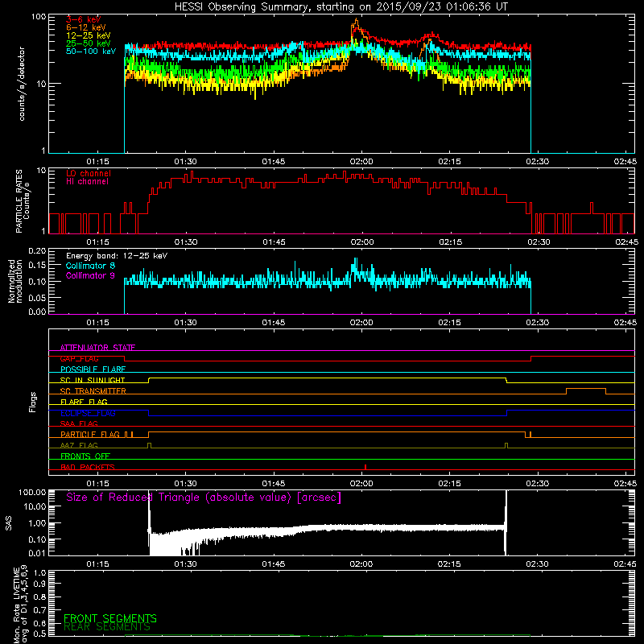The image size is (644, 644).
Task: Click the 01:45 tick label under flags panel
Action: [x=274, y=484]
